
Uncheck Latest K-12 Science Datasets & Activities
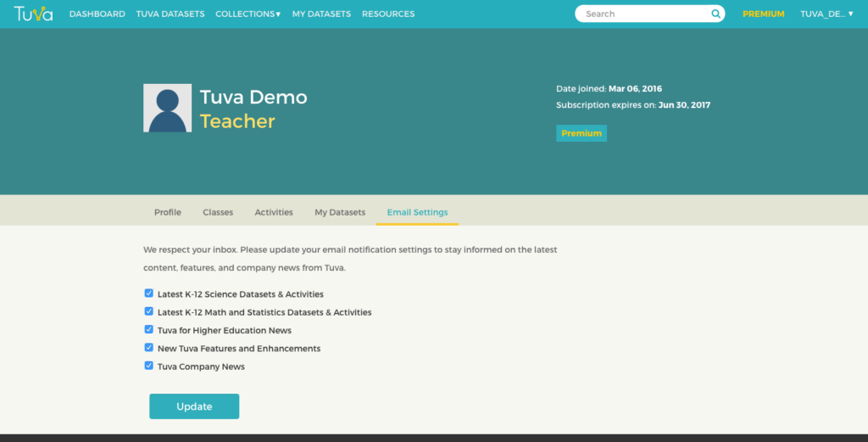pos(149,294)
